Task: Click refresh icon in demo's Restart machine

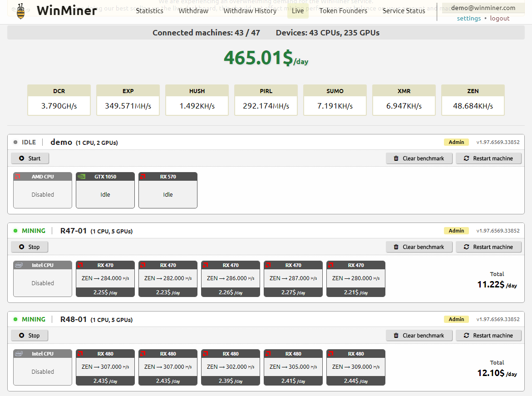Action: [x=467, y=158]
